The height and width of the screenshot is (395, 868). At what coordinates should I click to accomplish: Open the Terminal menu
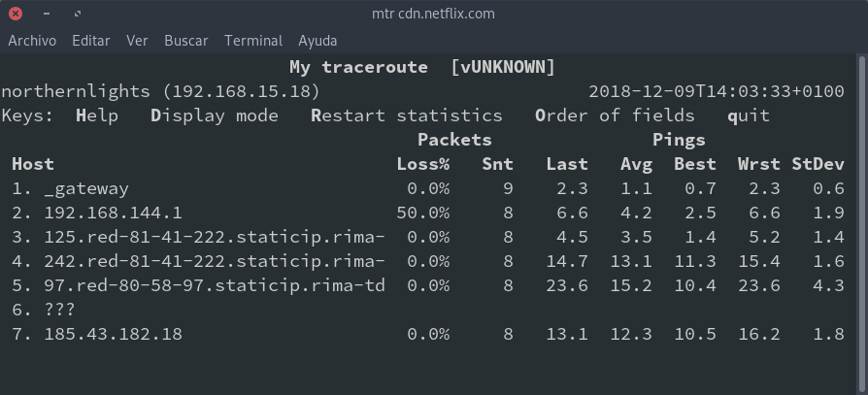coord(253,41)
